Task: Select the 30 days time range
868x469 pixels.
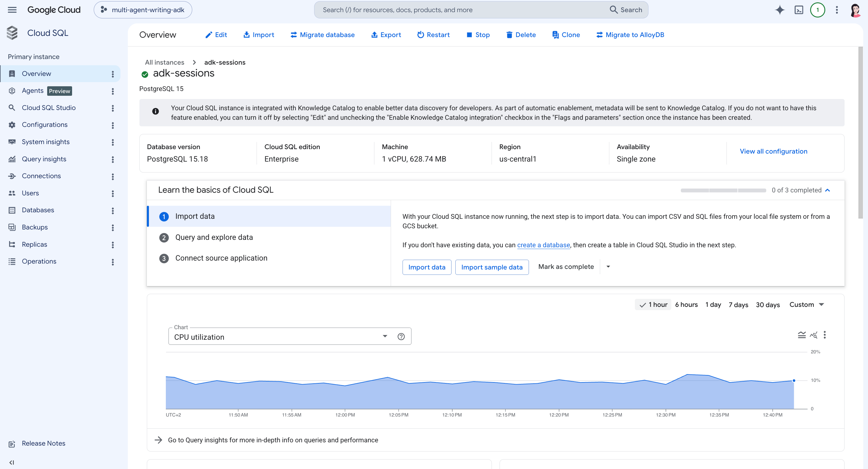Action: [768, 304]
